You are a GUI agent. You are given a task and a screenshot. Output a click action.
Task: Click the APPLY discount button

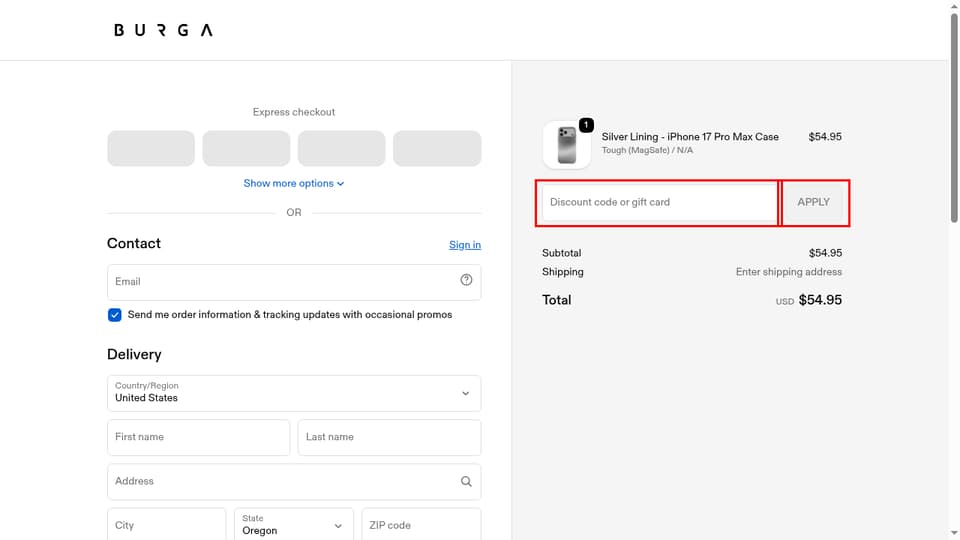[x=813, y=202]
